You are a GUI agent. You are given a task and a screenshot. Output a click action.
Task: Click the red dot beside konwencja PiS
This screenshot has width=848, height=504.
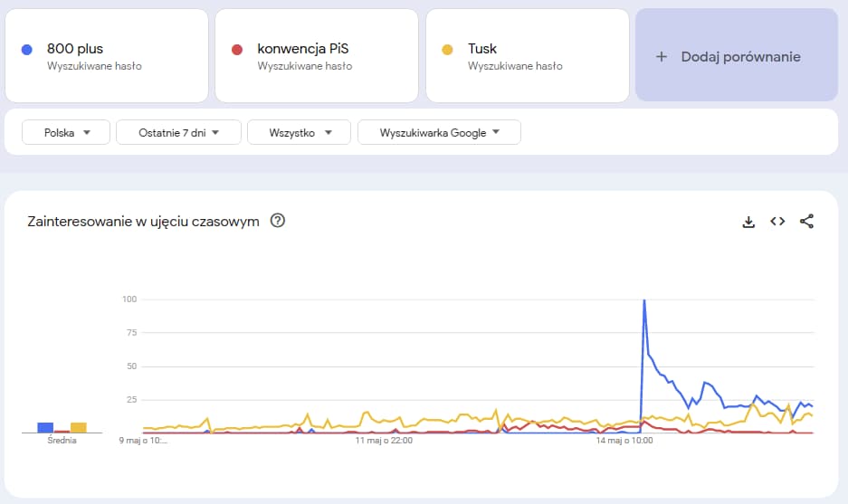pyautogui.click(x=237, y=50)
